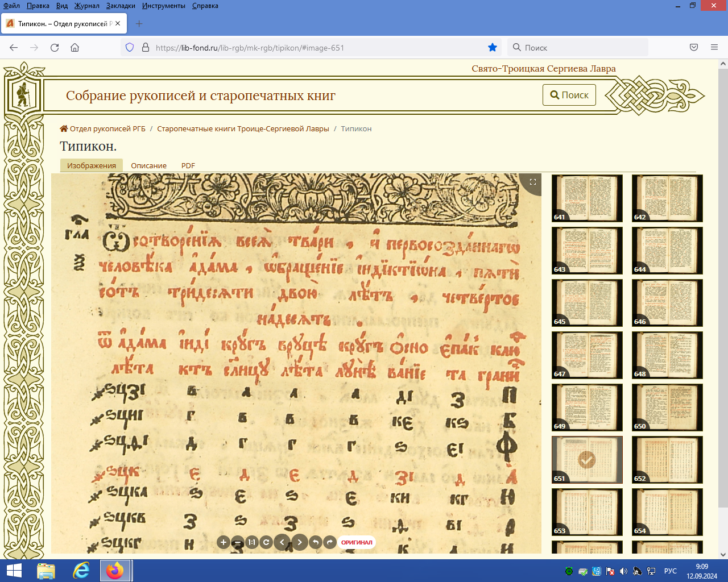View site security padlock info

145,48
